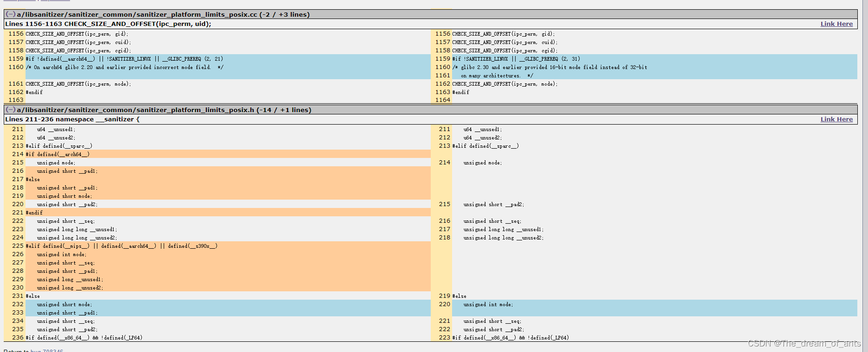
Task: Click left line 1156 CHECK_SIZE_AND_OFFSET gid
Action: tap(77, 34)
